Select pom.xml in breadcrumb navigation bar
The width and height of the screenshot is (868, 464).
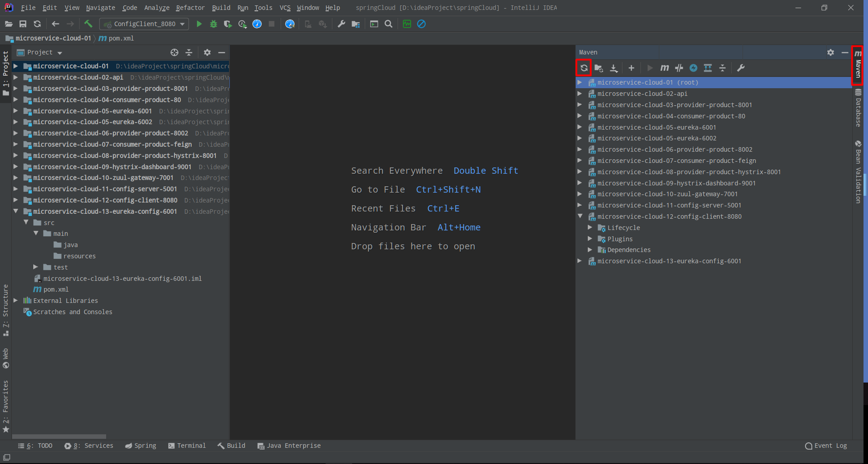click(x=116, y=38)
